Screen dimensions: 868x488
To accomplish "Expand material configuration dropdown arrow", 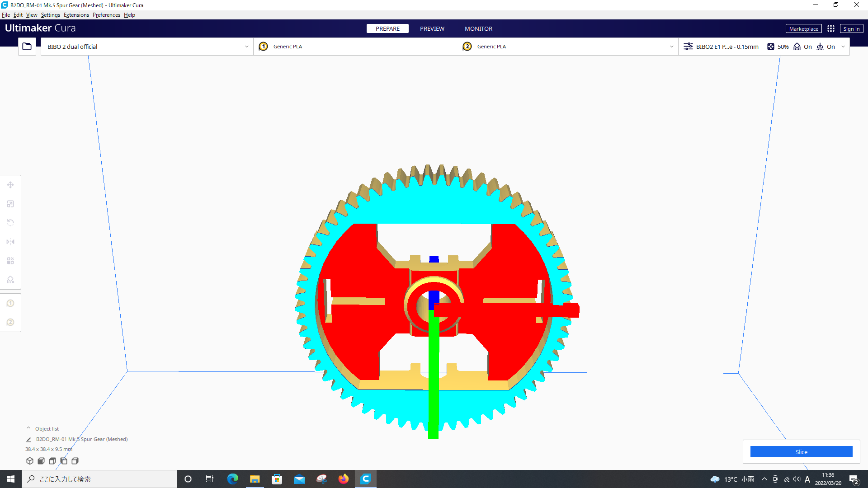I will click(671, 47).
